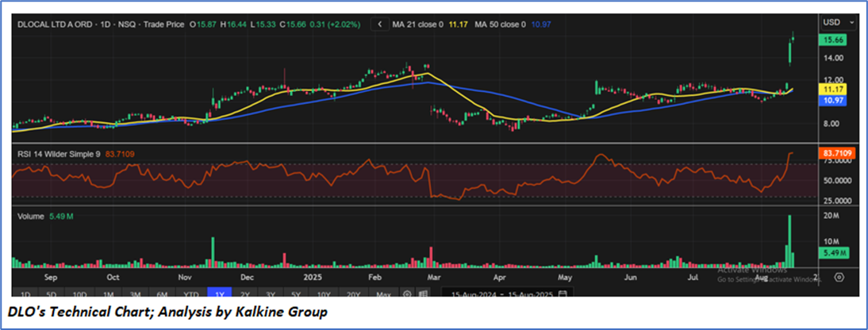
Task: Open the chart settings gear icon
Action: [x=839, y=278]
